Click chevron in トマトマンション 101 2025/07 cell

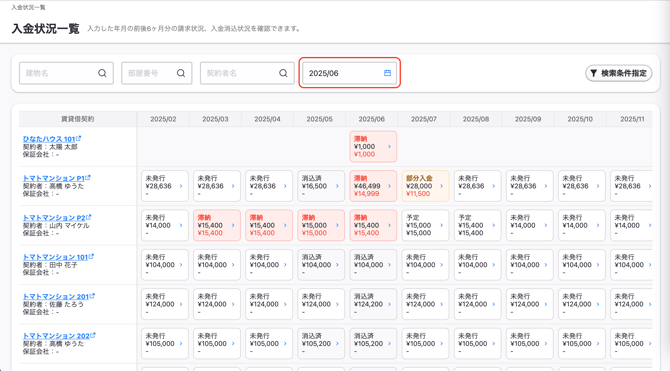click(x=441, y=265)
